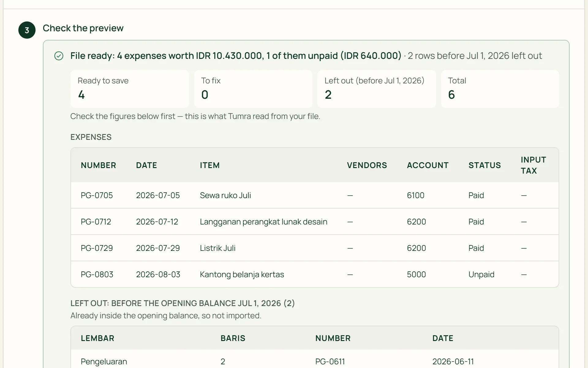Click item Listrik Juli
Image resolution: width=588 pixels, height=368 pixels.
pos(218,248)
